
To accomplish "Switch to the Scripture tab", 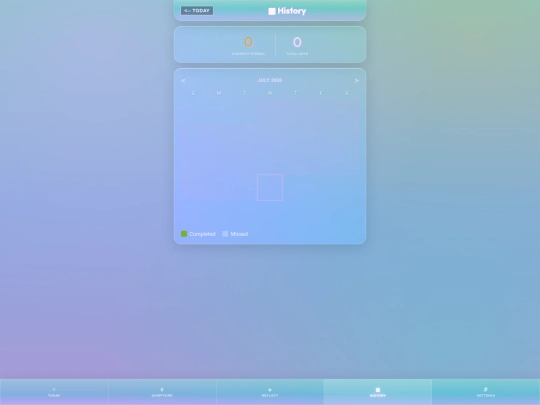I will (x=162, y=392).
